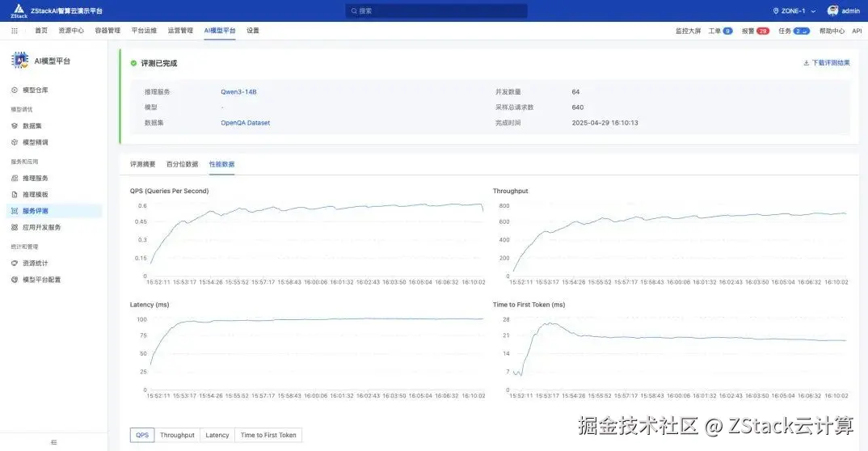Click the ZStack logo
The height and width of the screenshot is (451, 868).
pos(19,11)
